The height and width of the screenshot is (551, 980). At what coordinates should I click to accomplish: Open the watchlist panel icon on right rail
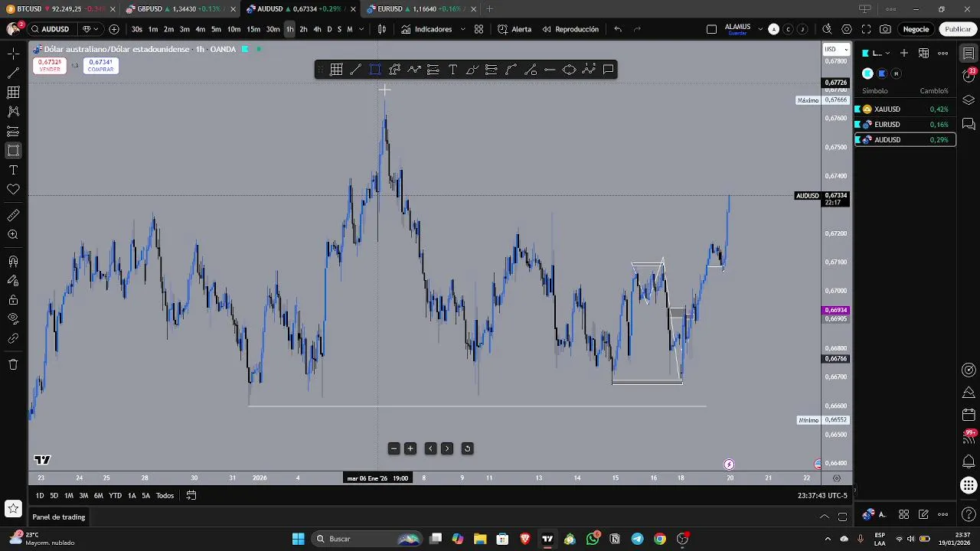point(969,54)
